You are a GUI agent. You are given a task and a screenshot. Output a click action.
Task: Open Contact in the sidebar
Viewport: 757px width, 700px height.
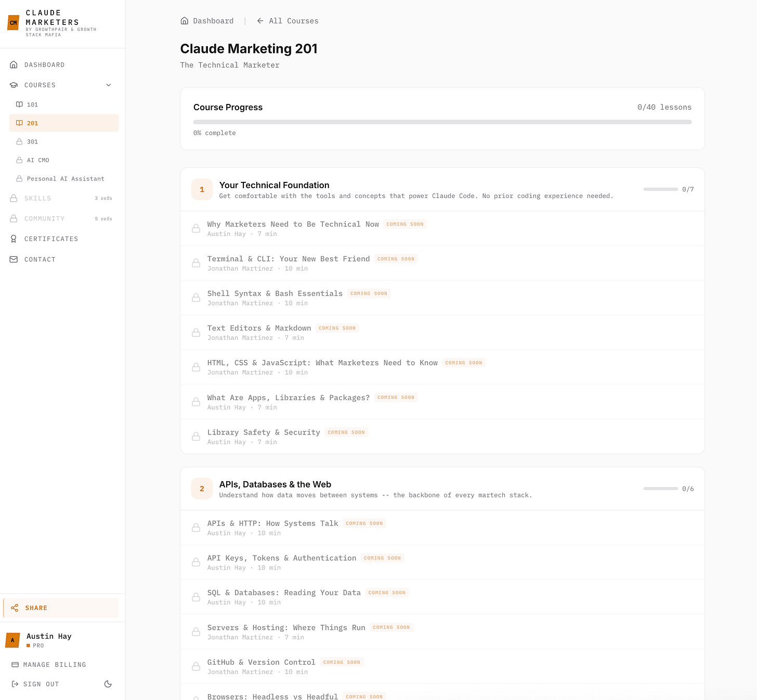click(62, 259)
